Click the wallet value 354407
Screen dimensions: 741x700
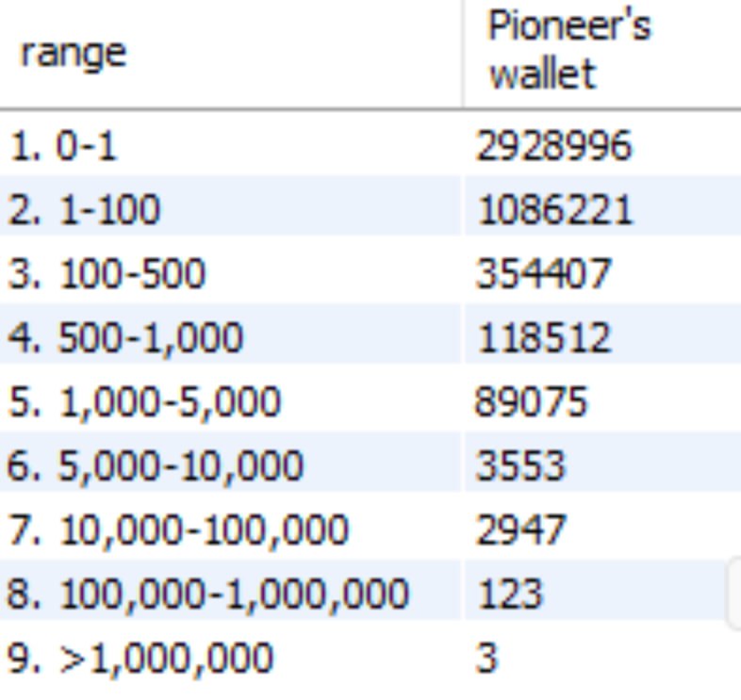[x=543, y=273]
